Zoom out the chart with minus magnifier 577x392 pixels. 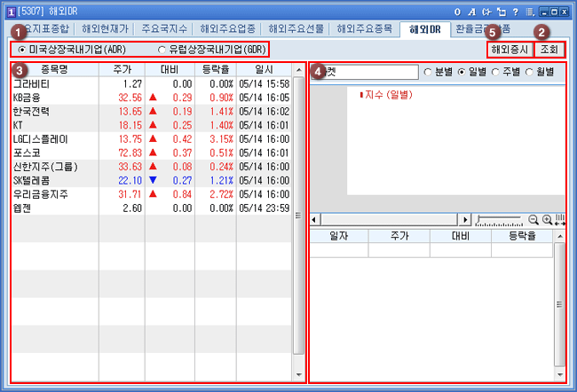(533, 219)
